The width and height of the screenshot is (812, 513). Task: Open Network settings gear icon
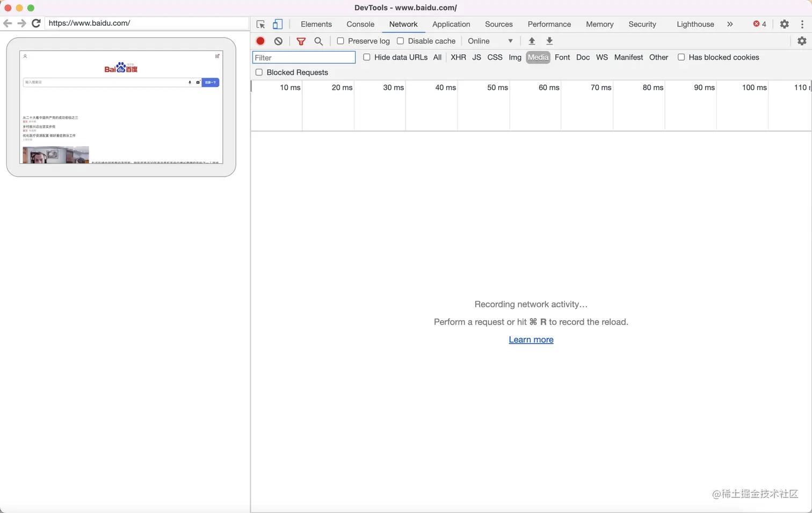tap(802, 41)
